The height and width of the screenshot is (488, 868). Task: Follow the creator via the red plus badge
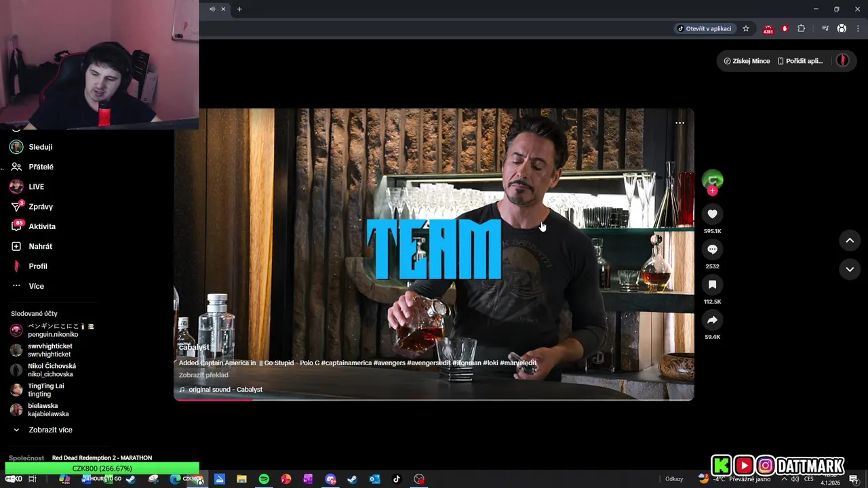click(712, 191)
